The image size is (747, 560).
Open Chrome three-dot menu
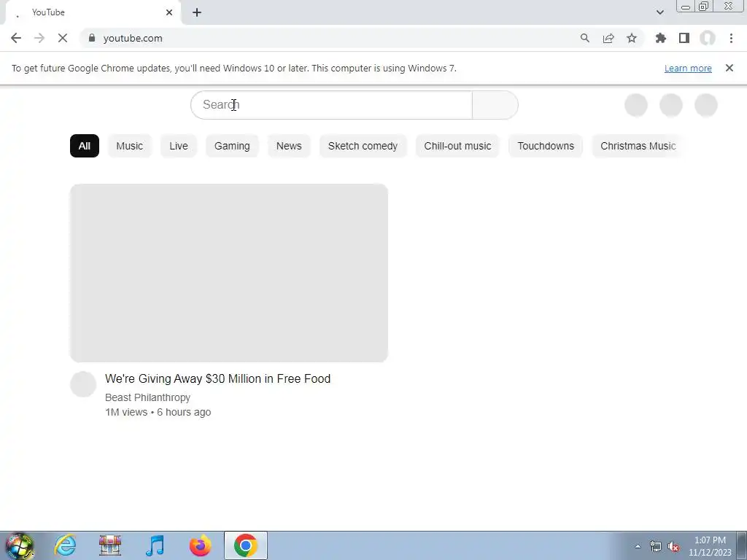coord(731,38)
